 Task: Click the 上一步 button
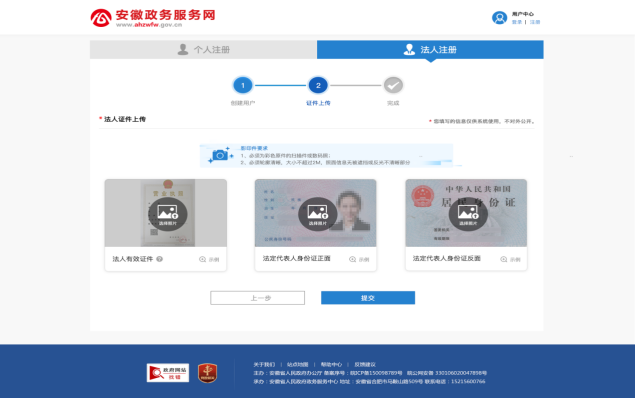click(x=258, y=298)
